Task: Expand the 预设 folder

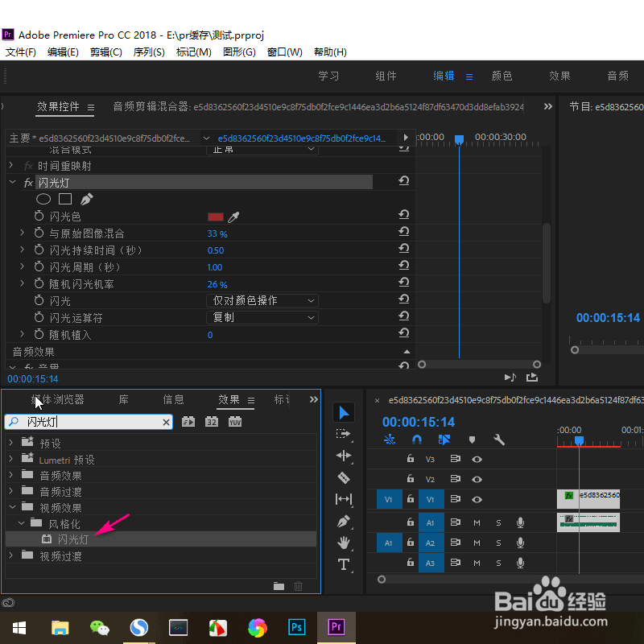Action: tap(11, 442)
